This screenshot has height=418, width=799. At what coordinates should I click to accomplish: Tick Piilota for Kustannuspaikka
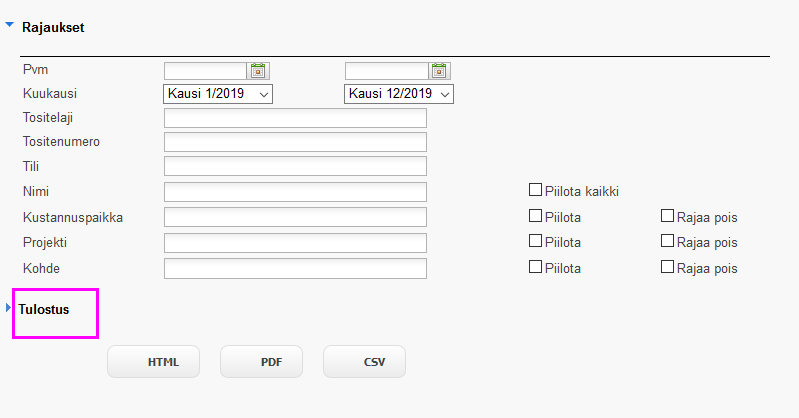pyautogui.click(x=535, y=216)
